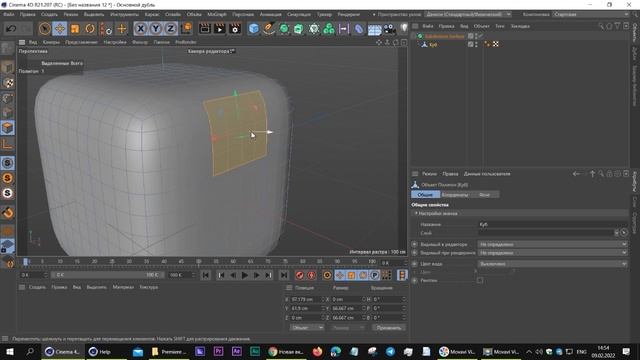This screenshot has width=640, height=360.
Task: Open Render Settings via the gear clapperboard icon
Action: pos(235,29)
